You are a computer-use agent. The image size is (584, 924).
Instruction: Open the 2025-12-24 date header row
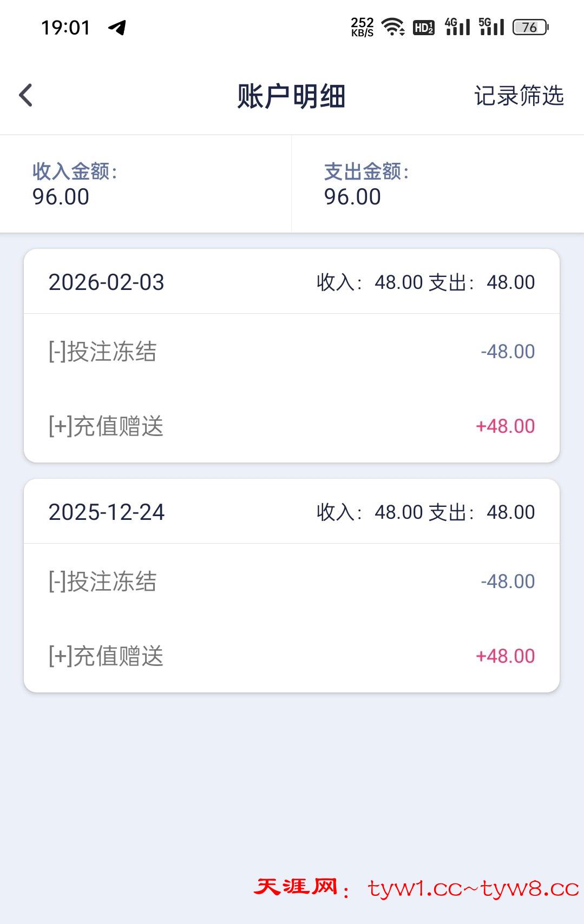(291, 512)
